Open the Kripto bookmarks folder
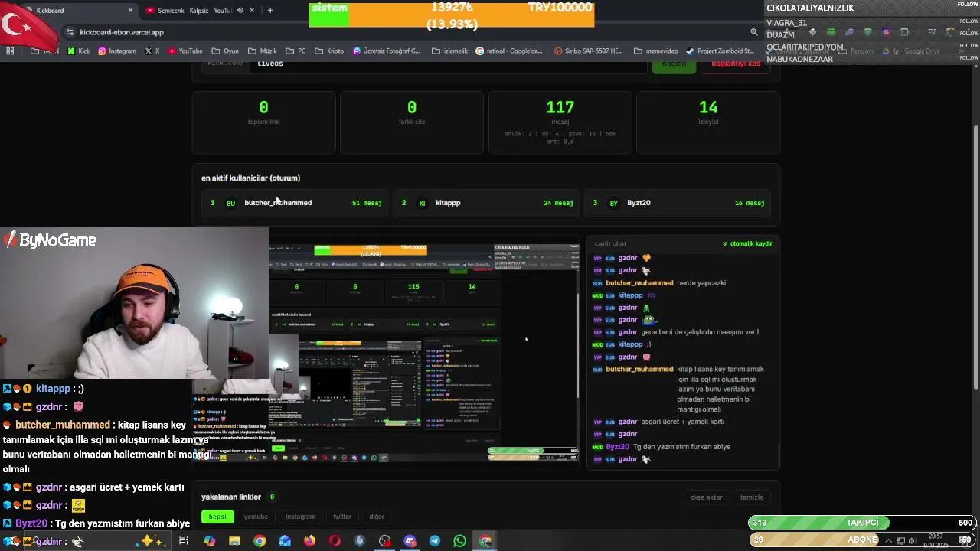This screenshot has height=551, width=980. pyautogui.click(x=329, y=51)
